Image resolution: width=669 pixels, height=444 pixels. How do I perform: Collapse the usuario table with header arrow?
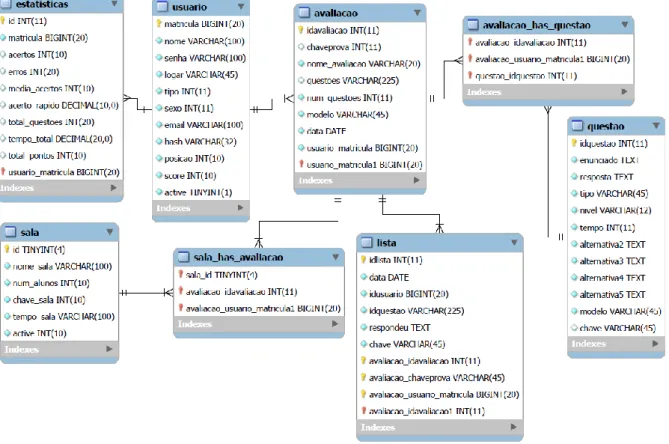click(x=241, y=6)
